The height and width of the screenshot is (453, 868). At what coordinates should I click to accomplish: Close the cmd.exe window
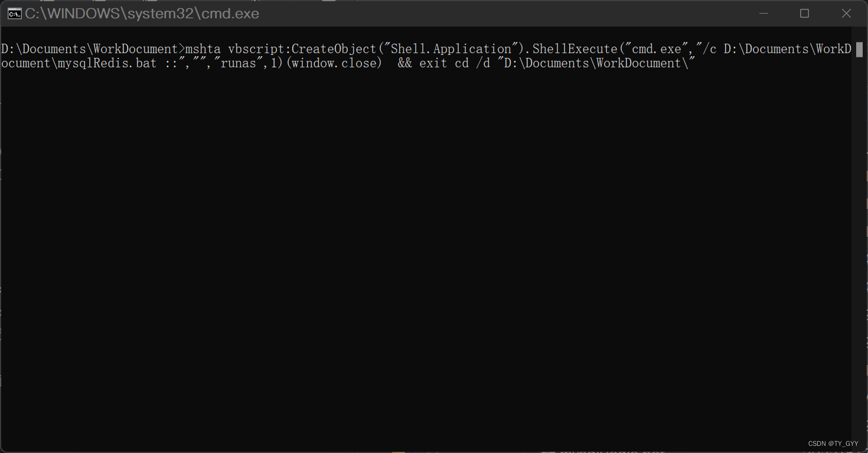846,14
